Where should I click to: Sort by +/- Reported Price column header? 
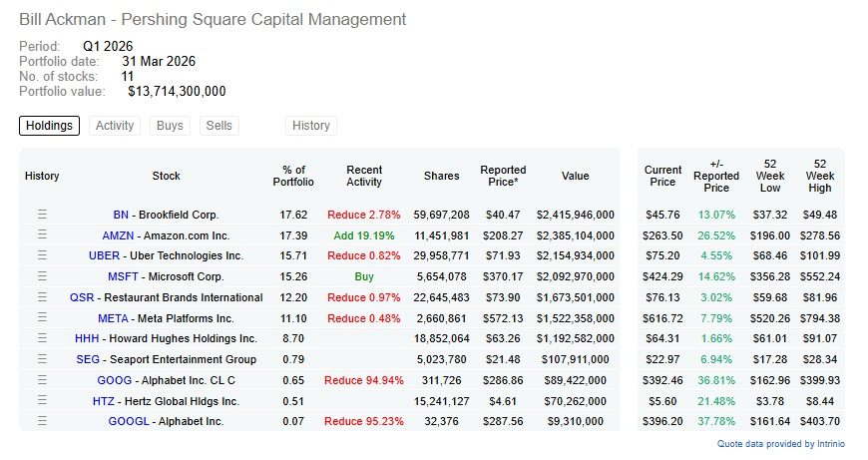coord(716,176)
